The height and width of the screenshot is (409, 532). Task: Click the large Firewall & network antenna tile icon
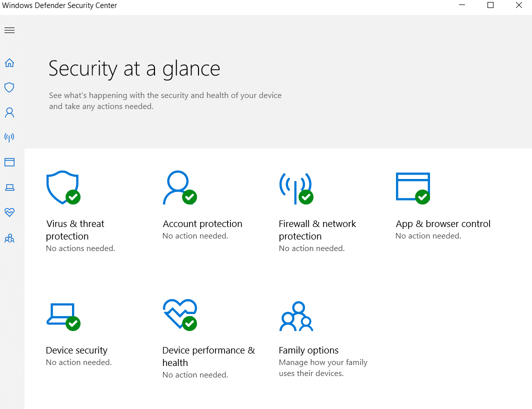tap(295, 187)
